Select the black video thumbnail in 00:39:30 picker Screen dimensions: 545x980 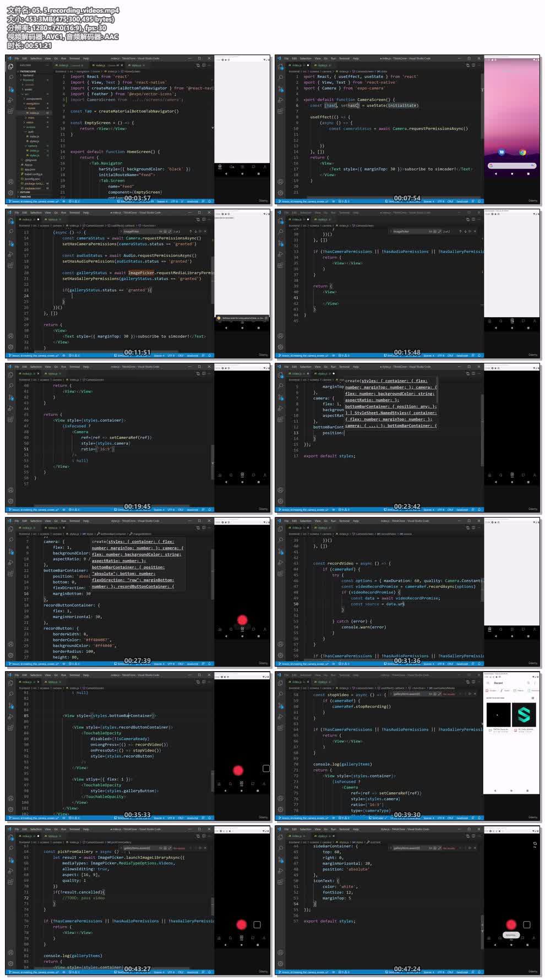pos(499,715)
